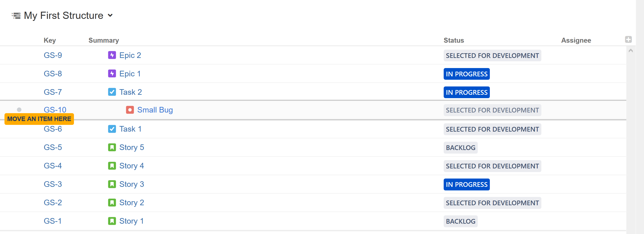Click the Key column header

click(x=50, y=40)
